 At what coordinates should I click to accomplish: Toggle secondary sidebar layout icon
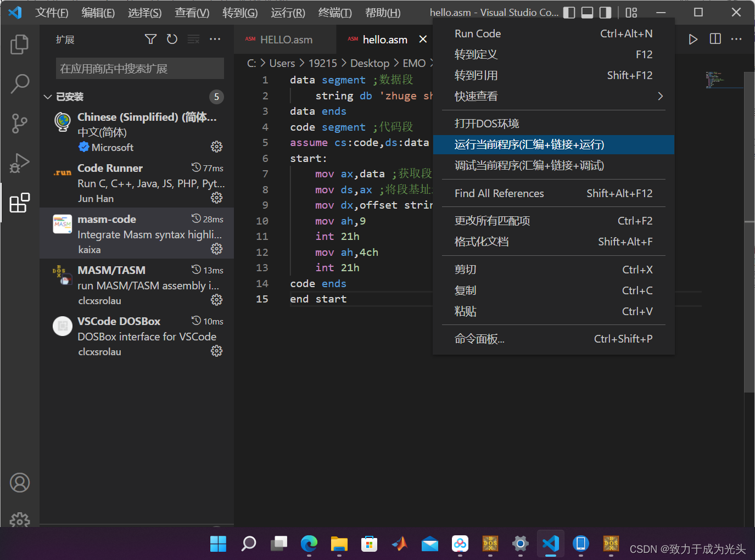tap(605, 13)
